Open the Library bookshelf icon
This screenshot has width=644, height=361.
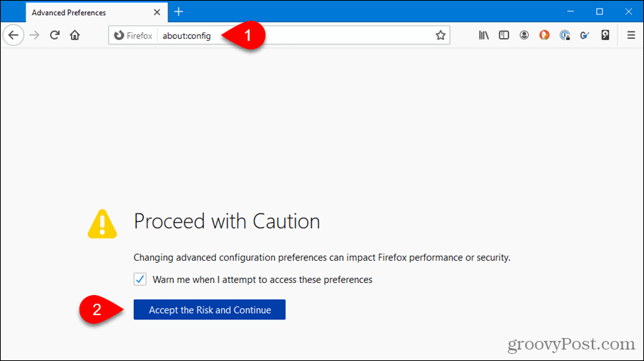coord(484,35)
